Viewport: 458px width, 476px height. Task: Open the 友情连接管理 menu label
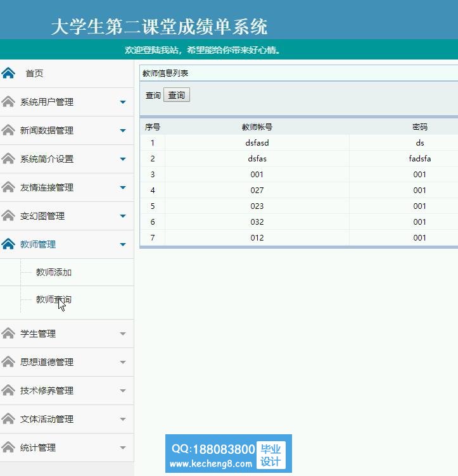click(x=47, y=187)
